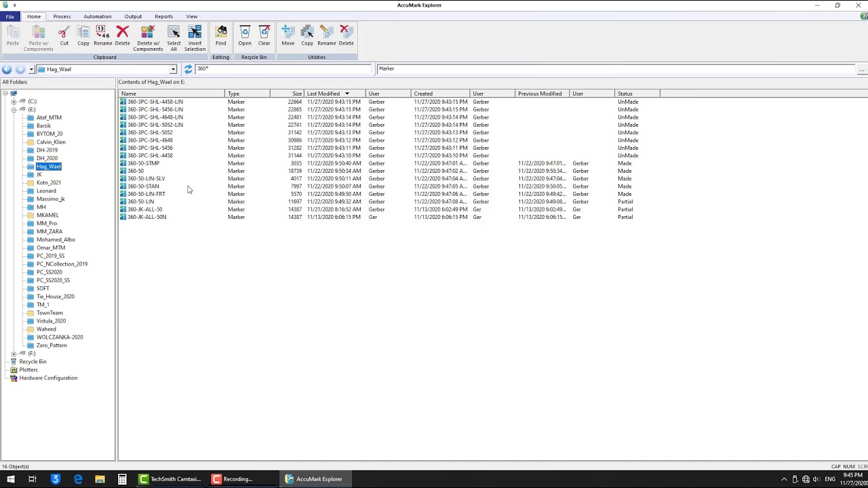
Task: Select the Tie_House_2020 folder
Action: coord(56,297)
